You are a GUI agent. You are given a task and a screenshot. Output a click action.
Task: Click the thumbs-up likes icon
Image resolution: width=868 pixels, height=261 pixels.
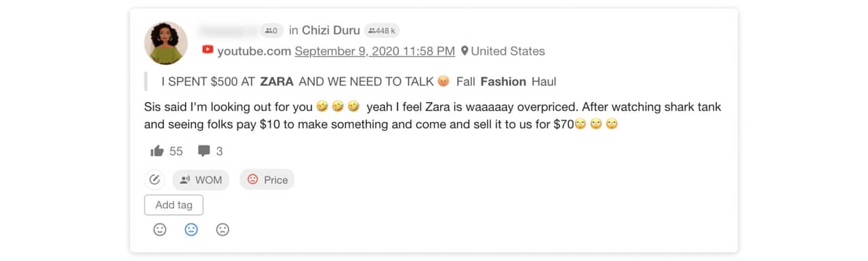point(157,151)
